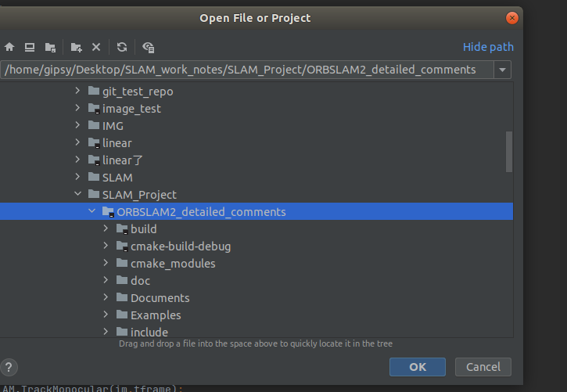Create a new folder via toolbar icon
The width and height of the screenshot is (567, 392).
point(77,47)
